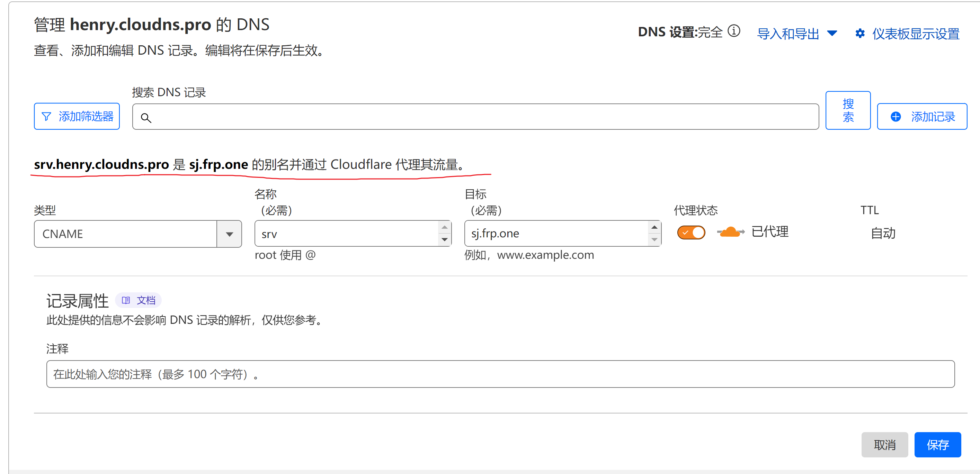Click the 取消 cancel button
This screenshot has height=474, width=980.
click(884, 444)
